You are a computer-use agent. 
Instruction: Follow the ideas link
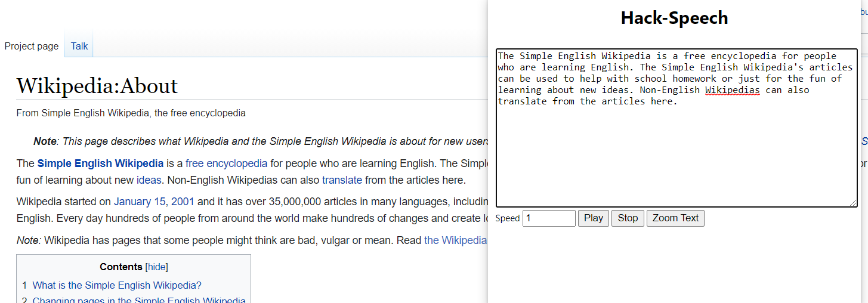pyautogui.click(x=149, y=180)
